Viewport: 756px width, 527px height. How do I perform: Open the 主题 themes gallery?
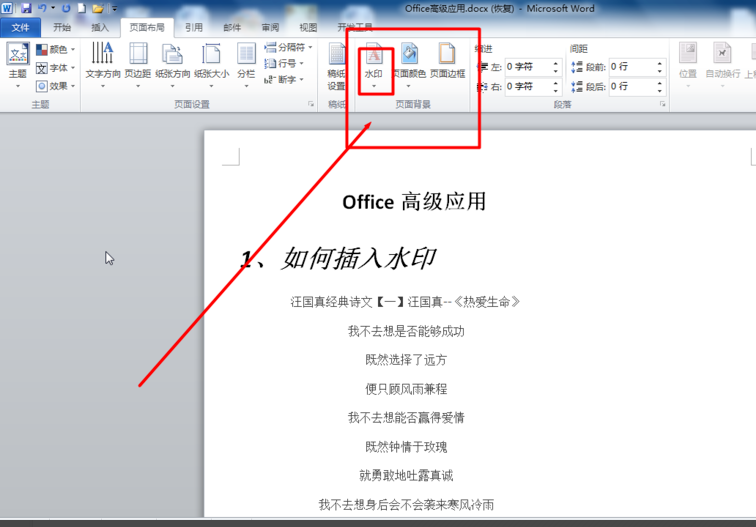tap(18, 65)
